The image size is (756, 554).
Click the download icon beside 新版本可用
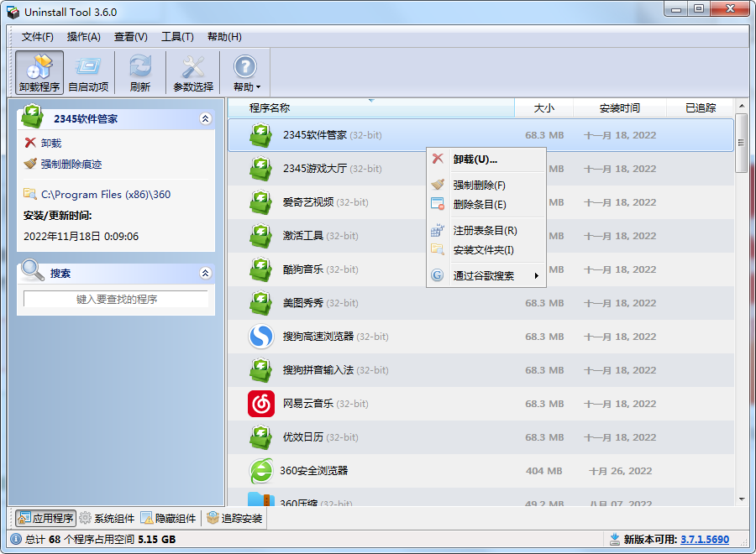(615, 539)
